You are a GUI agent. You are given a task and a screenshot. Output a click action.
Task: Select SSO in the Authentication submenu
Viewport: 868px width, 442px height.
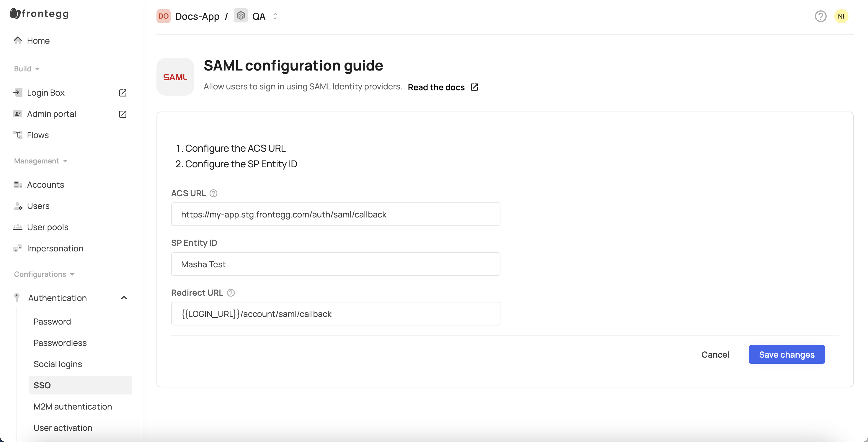click(x=42, y=385)
